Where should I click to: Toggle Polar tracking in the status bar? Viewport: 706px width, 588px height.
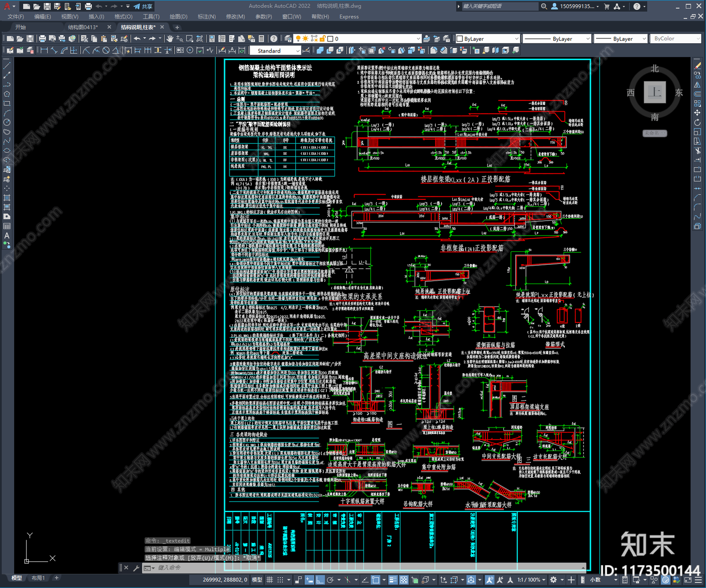click(330, 580)
